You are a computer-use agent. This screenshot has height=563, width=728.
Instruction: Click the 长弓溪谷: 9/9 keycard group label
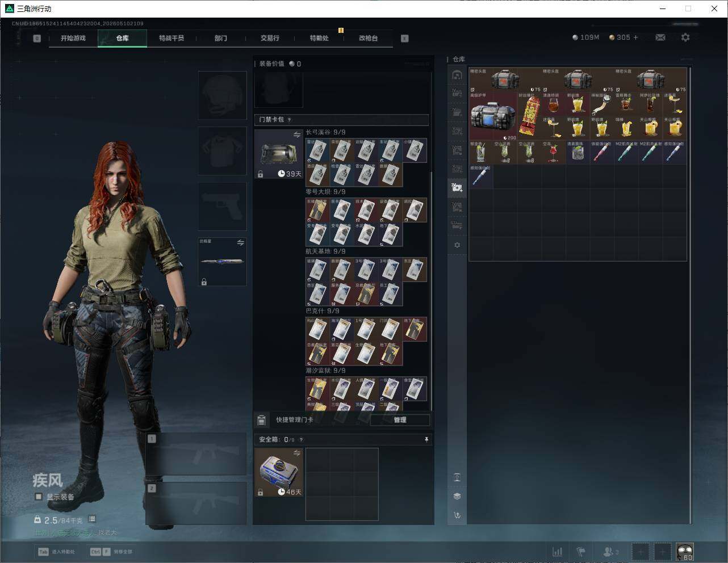tap(325, 132)
